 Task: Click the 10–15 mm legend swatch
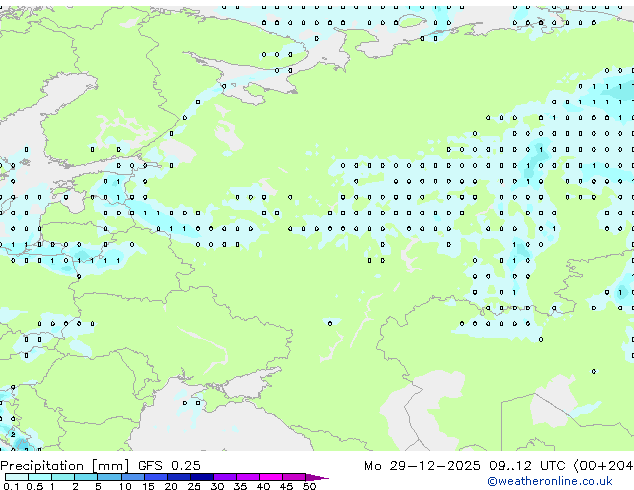point(132,477)
